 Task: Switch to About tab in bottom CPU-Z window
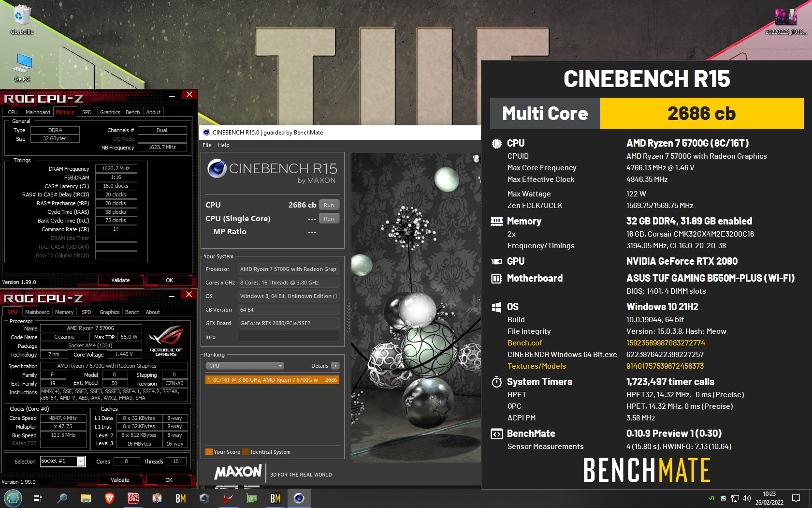(153, 312)
